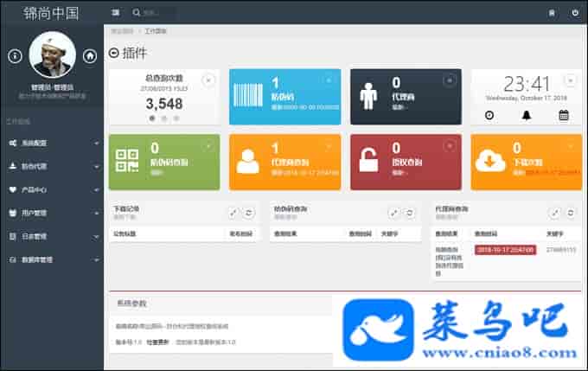Click the 系统参数 panel heading
The width and height of the screenshot is (588, 371).
coord(131,303)
